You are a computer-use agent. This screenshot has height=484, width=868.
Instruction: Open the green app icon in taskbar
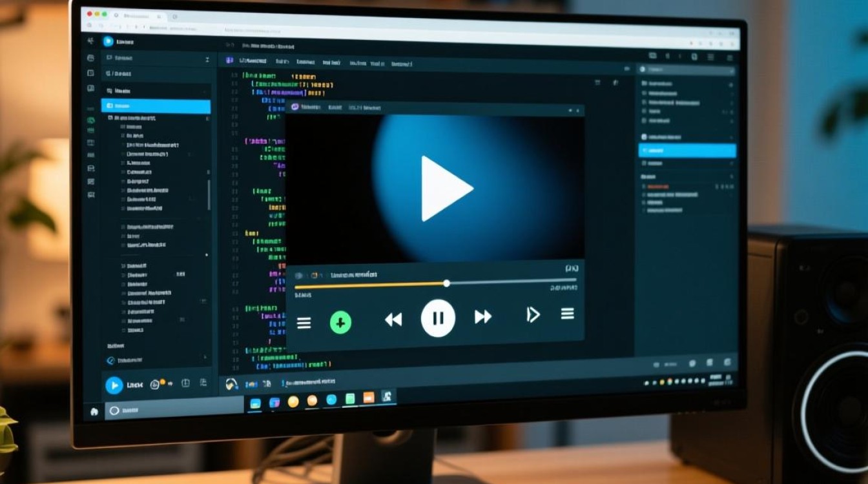[x=350, y=399]
